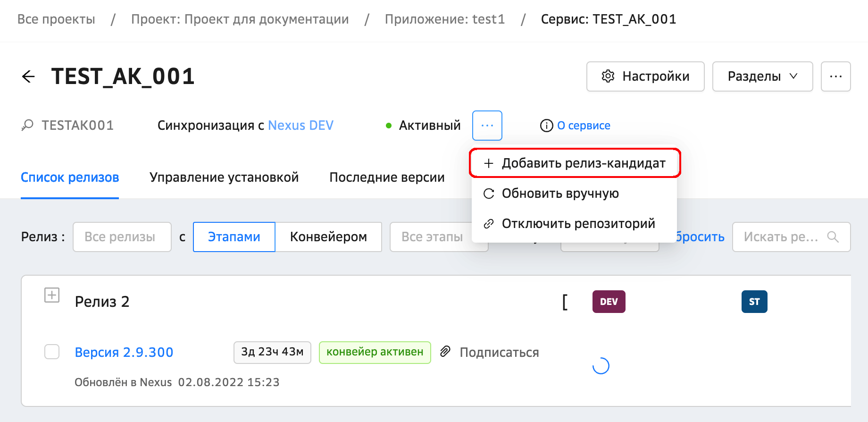Viewport: 868px width, 422px height.
Task: Tick the checkbox for Версия 2.9.300
Action: click(x=52, y=352)
